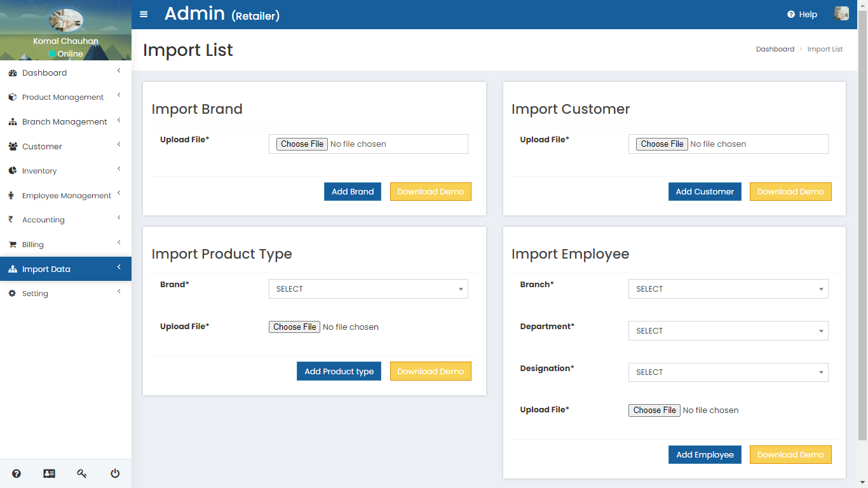Click Download Demo in Import Customer
The width and height of the screenshot is (868, 488).
click(790, 192)
